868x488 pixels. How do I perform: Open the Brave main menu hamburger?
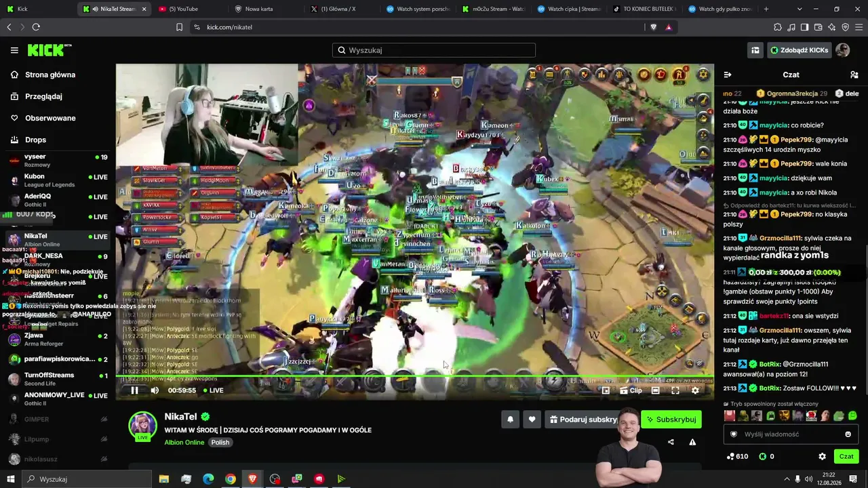[859, 27]
